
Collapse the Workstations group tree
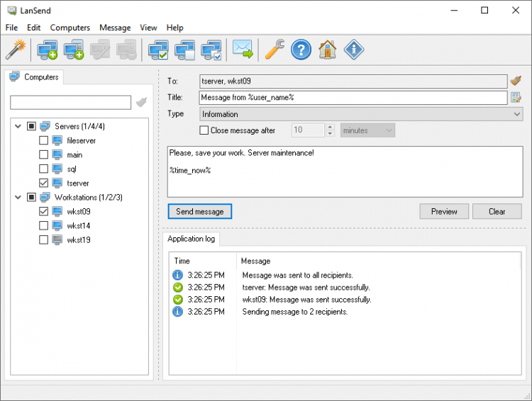[x=18, y=197]
